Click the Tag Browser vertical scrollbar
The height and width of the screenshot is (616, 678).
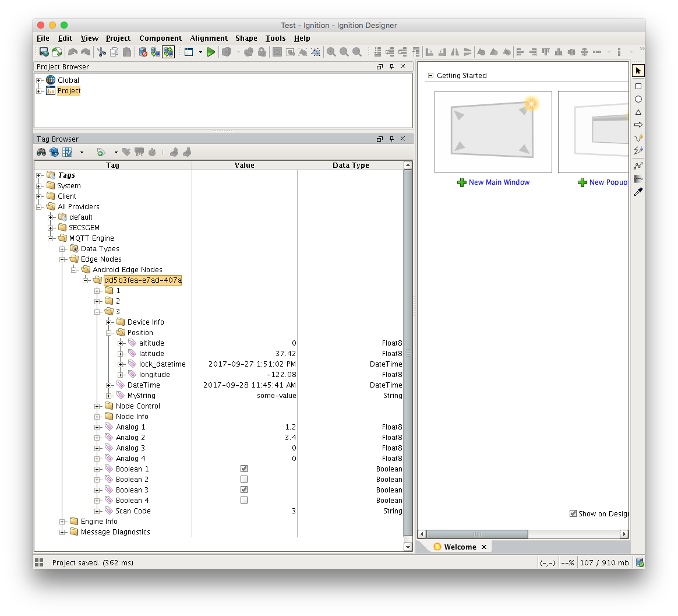[408, 353]
